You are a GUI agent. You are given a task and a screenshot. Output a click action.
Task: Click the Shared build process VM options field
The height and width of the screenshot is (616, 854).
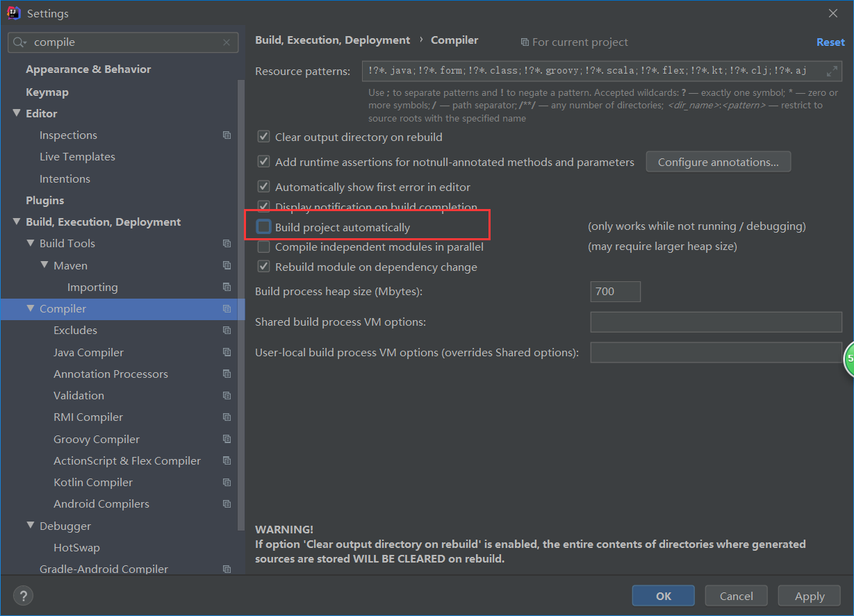click(716, 322)
